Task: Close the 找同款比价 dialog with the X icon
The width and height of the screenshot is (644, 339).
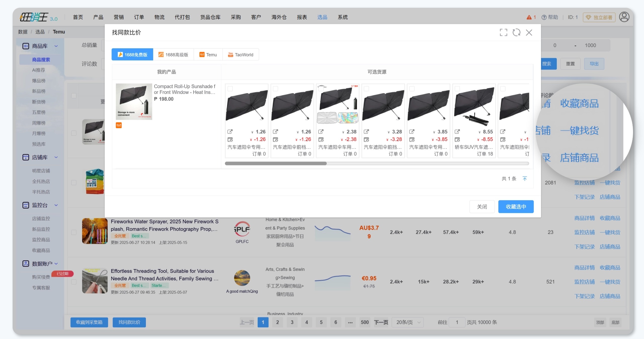Action: pos(529,32)
